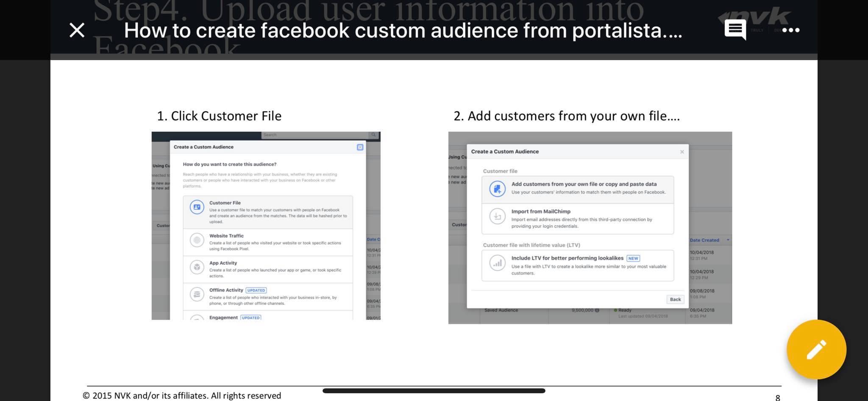Close the left Create a Custom Audience dialog
This screenshot has height=401, width=868.
pyautogui.click(x=360, y=147)
